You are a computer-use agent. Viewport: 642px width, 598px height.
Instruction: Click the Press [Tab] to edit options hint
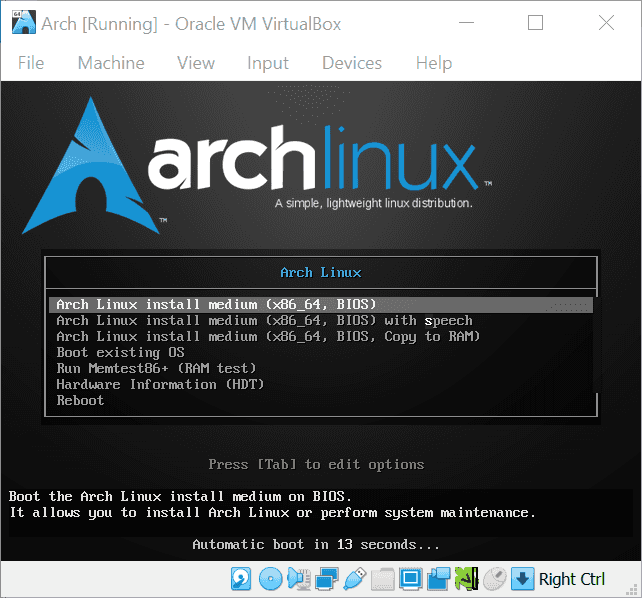pyautogui.click(x=316, y=465)
